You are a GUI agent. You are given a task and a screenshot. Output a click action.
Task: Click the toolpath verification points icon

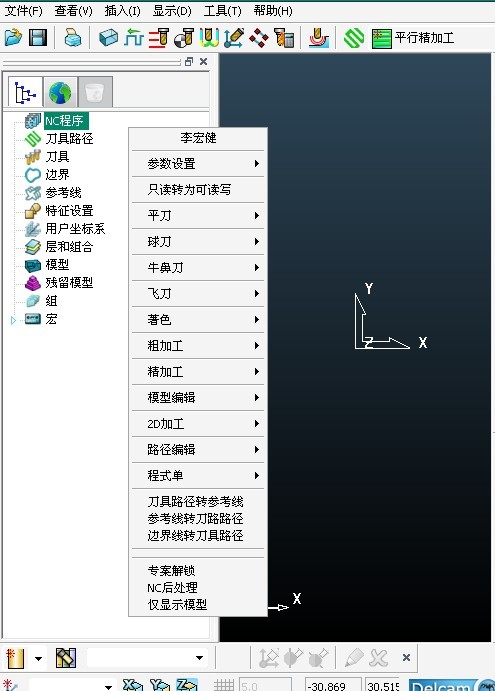259,37
